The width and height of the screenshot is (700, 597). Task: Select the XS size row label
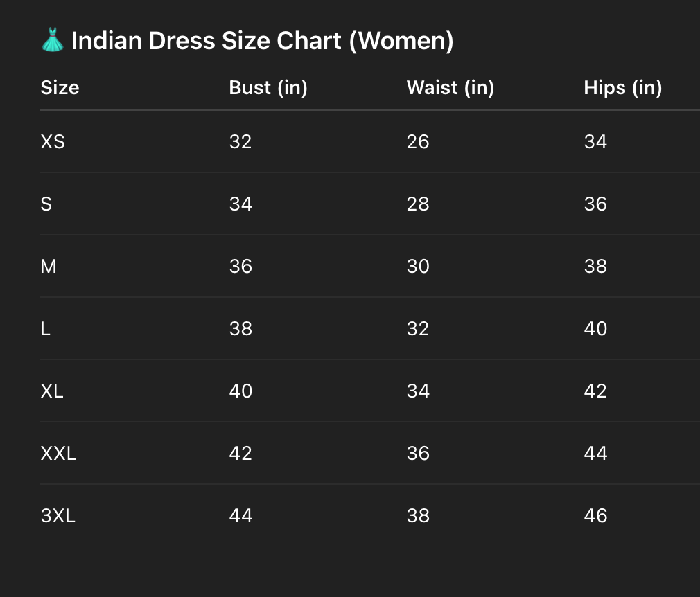[53, 142]
